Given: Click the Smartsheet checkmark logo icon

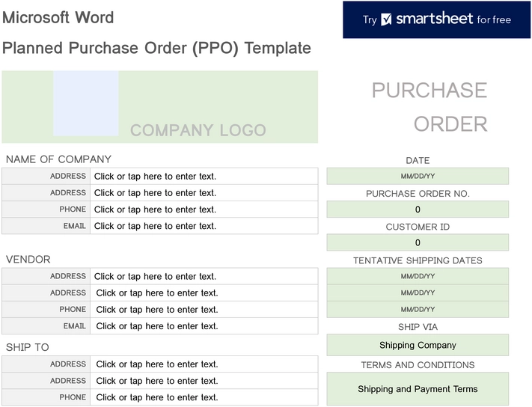Looking at the screenshot, I should coord(387,19).
